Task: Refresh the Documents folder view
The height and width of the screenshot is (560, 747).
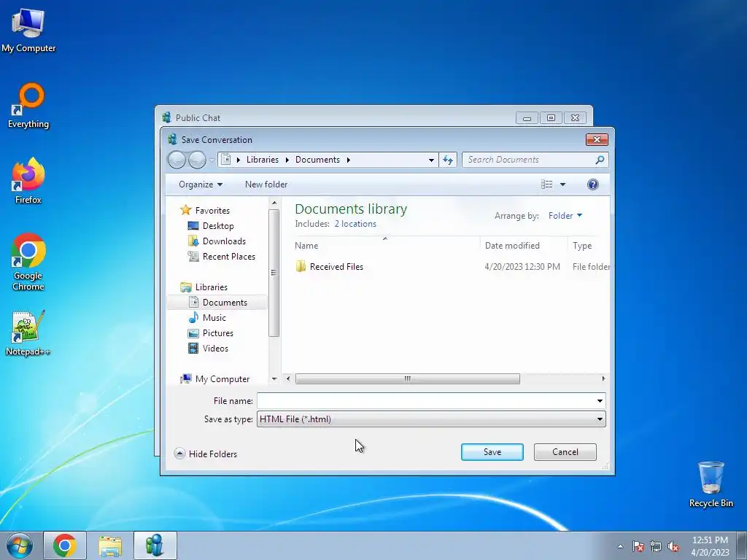Action: point(448,160)
